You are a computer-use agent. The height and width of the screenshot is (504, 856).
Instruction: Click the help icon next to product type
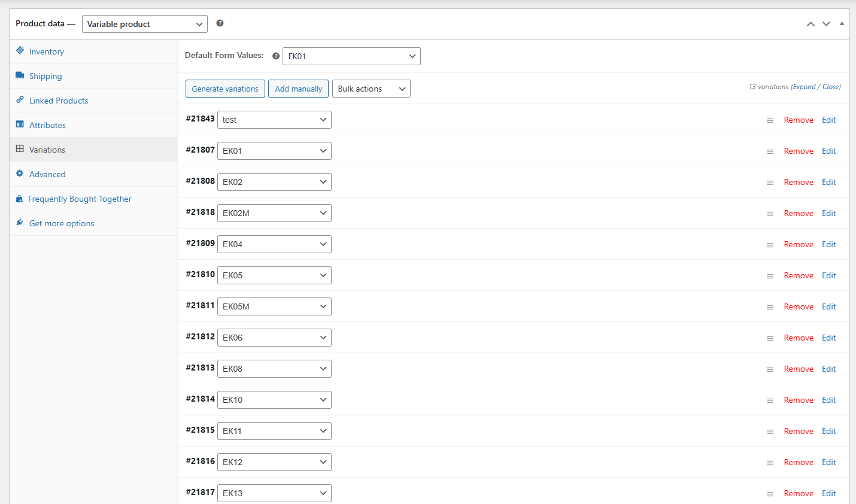click(x=220, y=23)
